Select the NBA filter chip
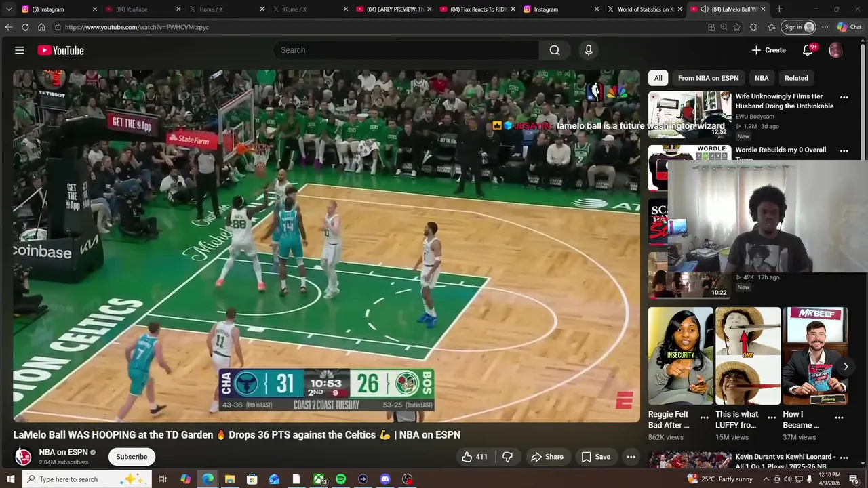This screenshot has width=868, height=488. (762, 78)
